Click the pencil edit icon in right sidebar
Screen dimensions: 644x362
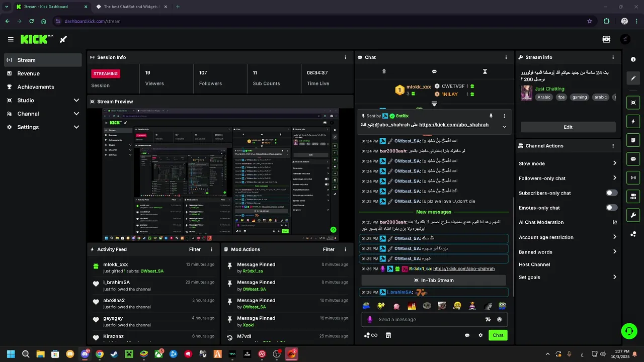(x=633, y=78)
